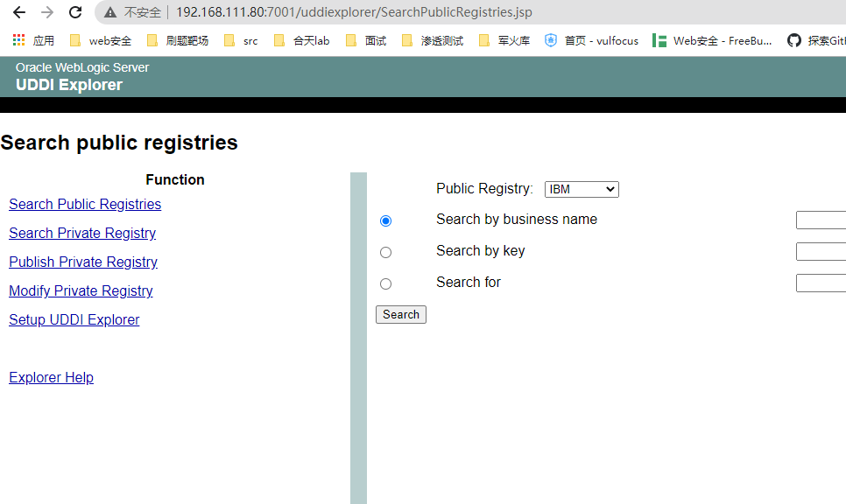Click the browser forward arrow

coord(47,12)
